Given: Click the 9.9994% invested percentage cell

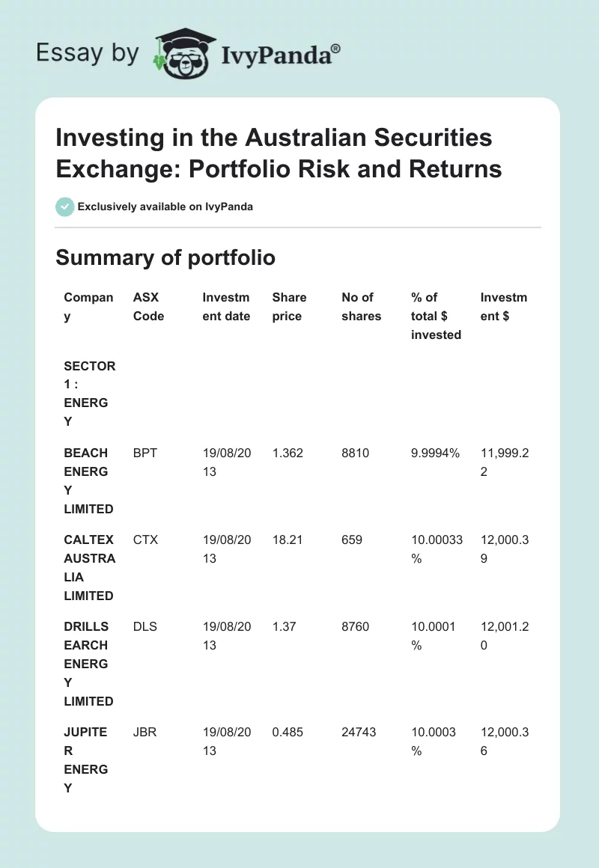Looking at the screenshot, I should pyautogui.click(x=435, y=453).
